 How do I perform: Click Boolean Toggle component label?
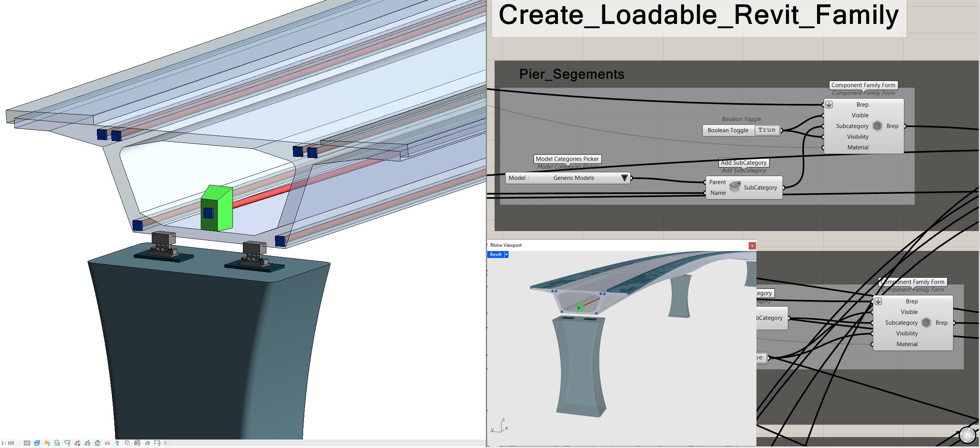(728, 131)
